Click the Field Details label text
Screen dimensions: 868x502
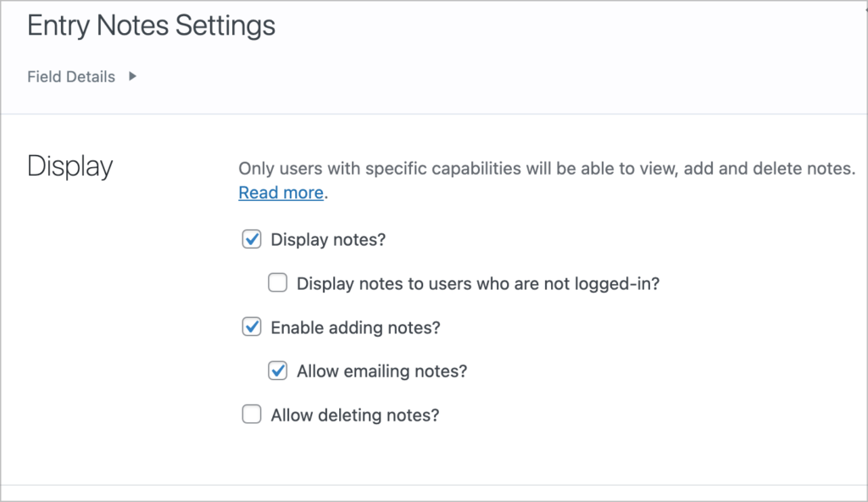(x=71, y=76)
